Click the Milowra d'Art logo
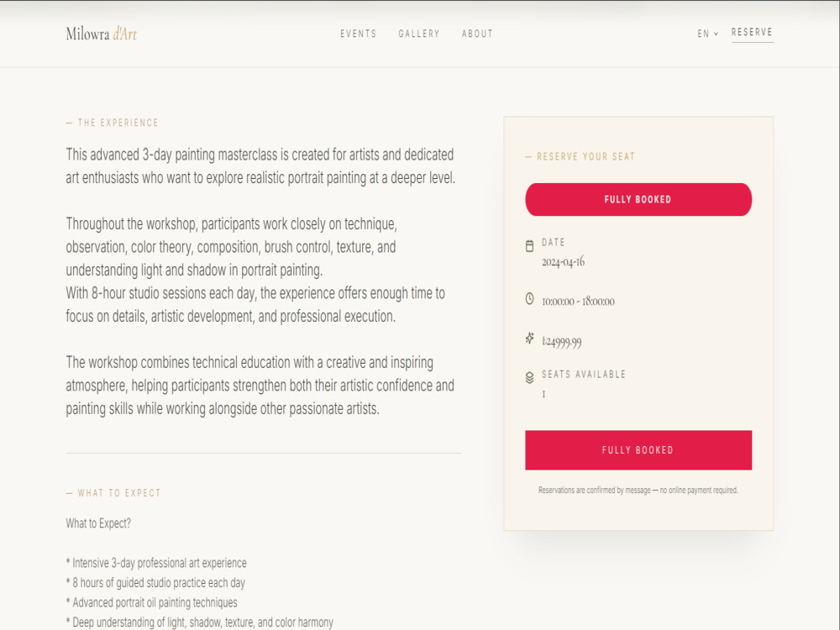The height and width of the screenshot is (630, 840). pos(102,34)
